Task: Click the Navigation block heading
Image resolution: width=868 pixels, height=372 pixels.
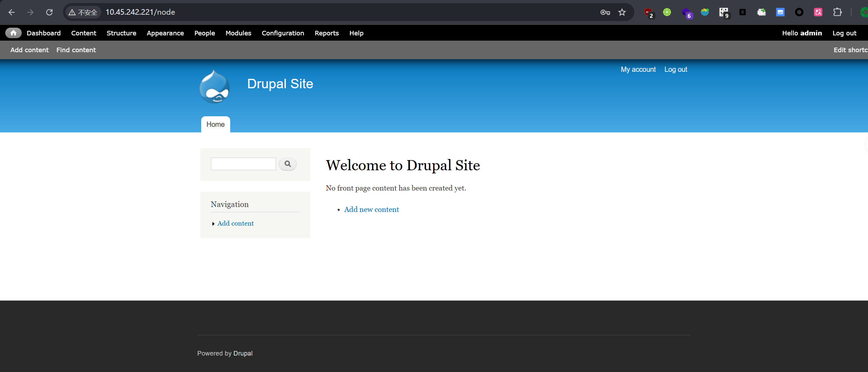Action: pyautogui.click(x=230, y=204)
